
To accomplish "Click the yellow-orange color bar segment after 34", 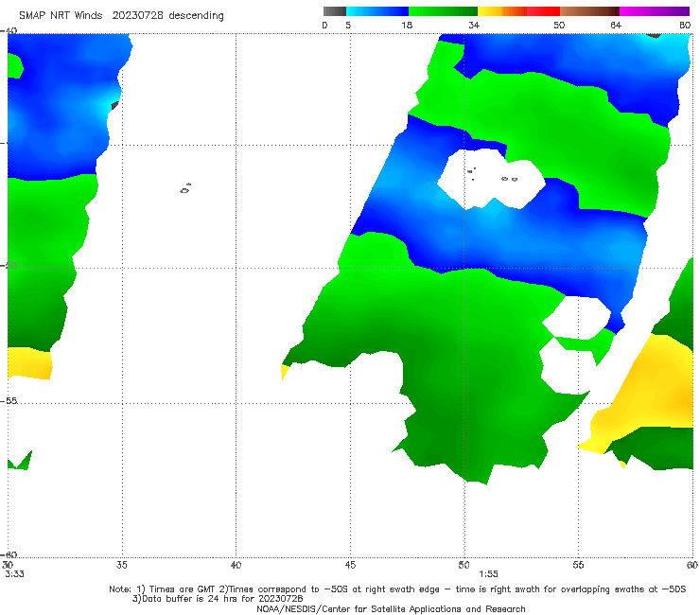I will pyautogui.click(x=501, y=11).
